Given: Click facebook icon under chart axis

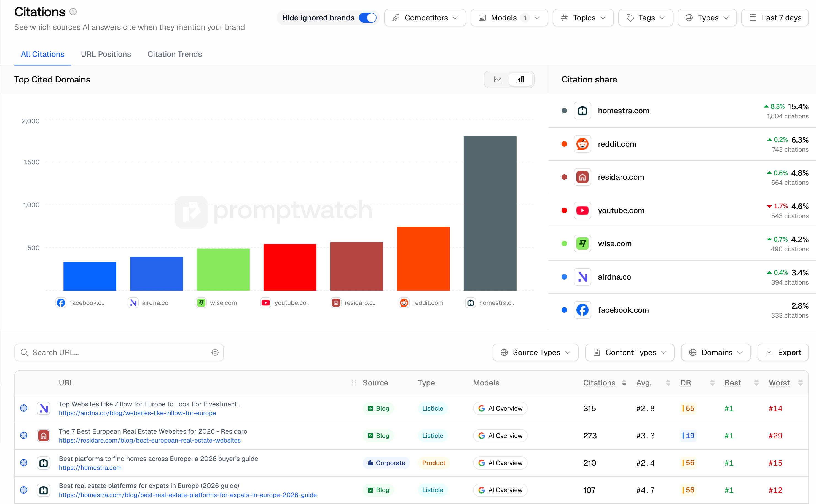Looking at the screenshot, I should tap(61, 303).
